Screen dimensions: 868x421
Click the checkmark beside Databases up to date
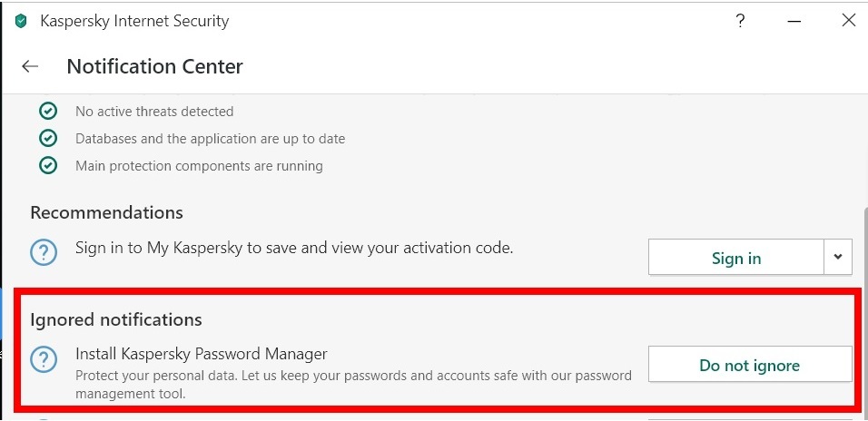[x=49, y=138]
